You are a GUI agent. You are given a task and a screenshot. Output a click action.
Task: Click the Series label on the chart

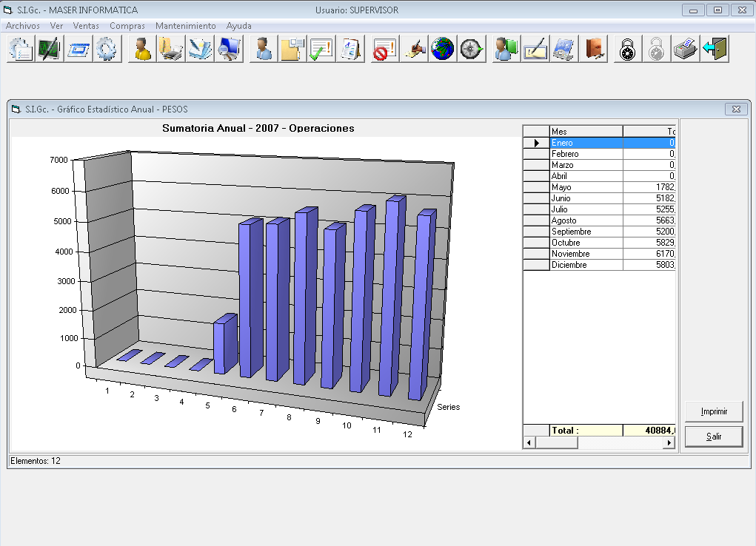click(449, 407)
